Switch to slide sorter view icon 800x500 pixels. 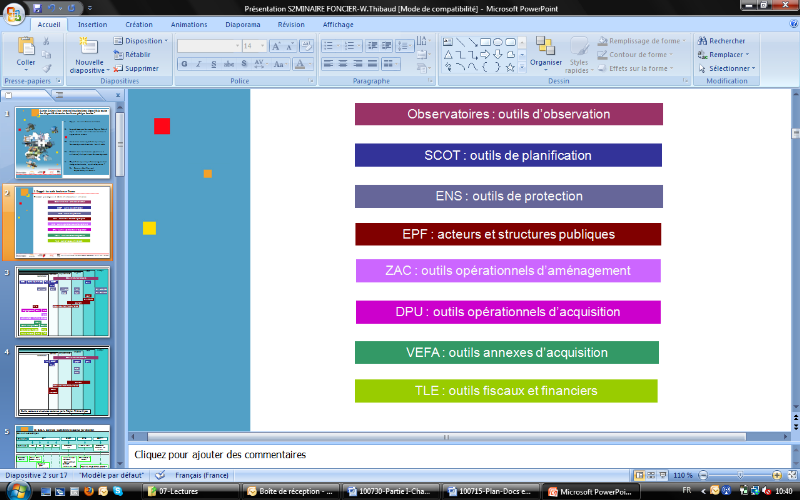(x=650, y=475)
